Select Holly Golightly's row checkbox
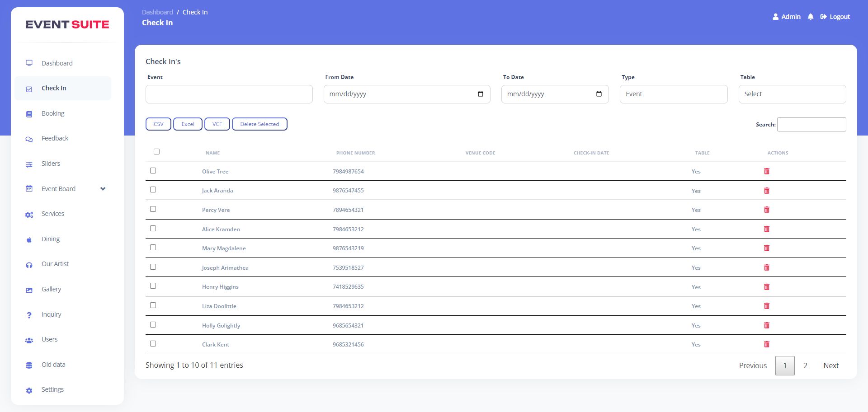Image resolution: width=868 pixels, height=412 pixels. coord(153,325)
